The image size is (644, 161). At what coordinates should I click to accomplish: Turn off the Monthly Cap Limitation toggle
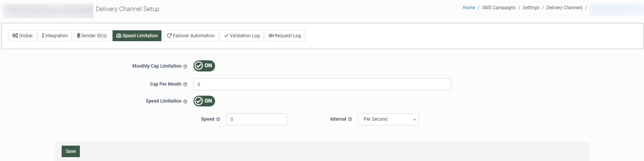pos(204,66)
